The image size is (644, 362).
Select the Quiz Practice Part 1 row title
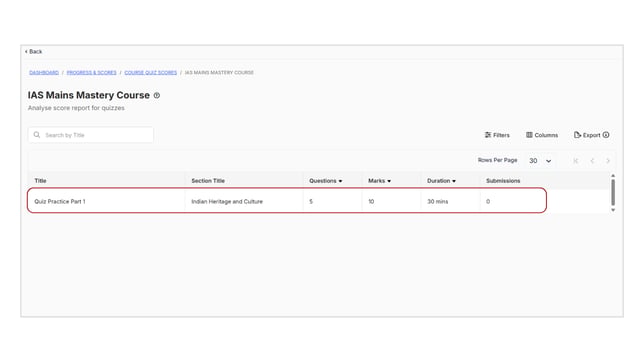(x=60, y=201)
